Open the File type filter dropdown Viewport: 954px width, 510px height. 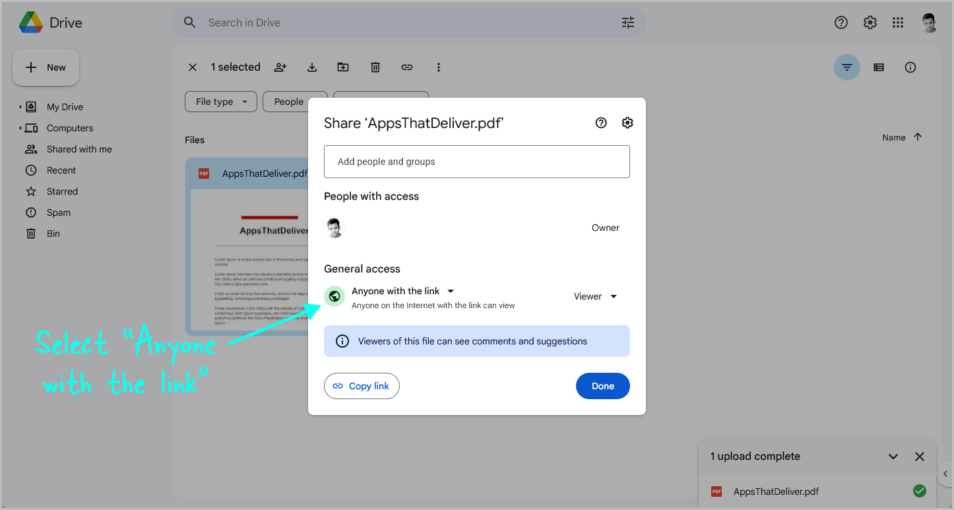[221, 102]
